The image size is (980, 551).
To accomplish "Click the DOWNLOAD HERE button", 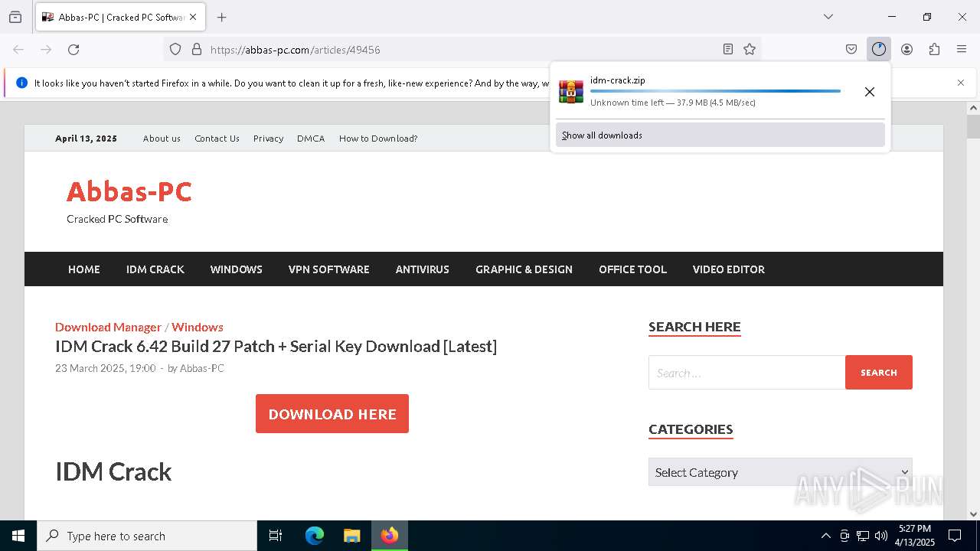I will click(x=332, y=414).
